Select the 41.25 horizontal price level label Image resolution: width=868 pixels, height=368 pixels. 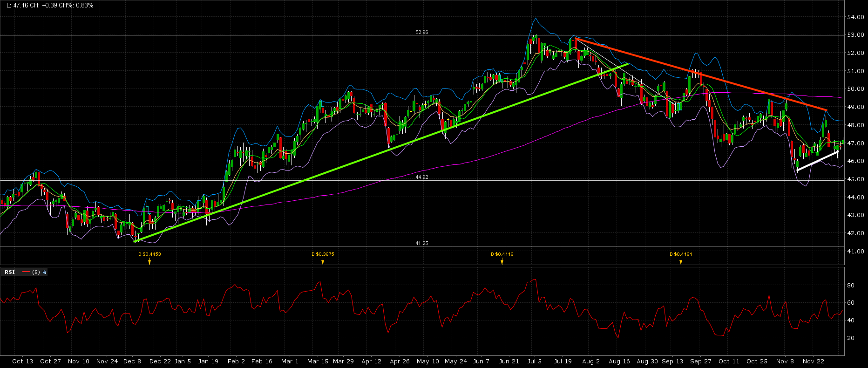pos(421,244)
